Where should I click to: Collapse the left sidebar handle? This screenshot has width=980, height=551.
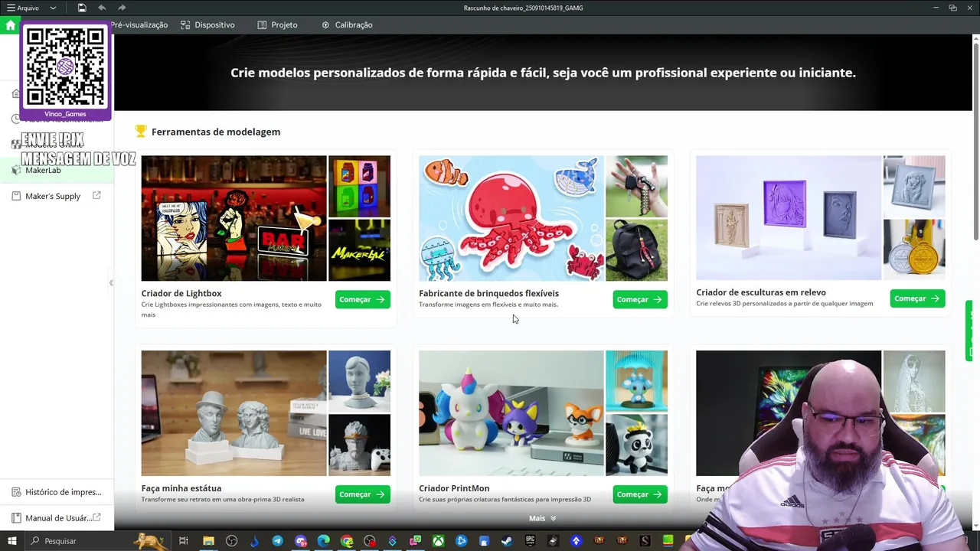[x=111, y=283]
